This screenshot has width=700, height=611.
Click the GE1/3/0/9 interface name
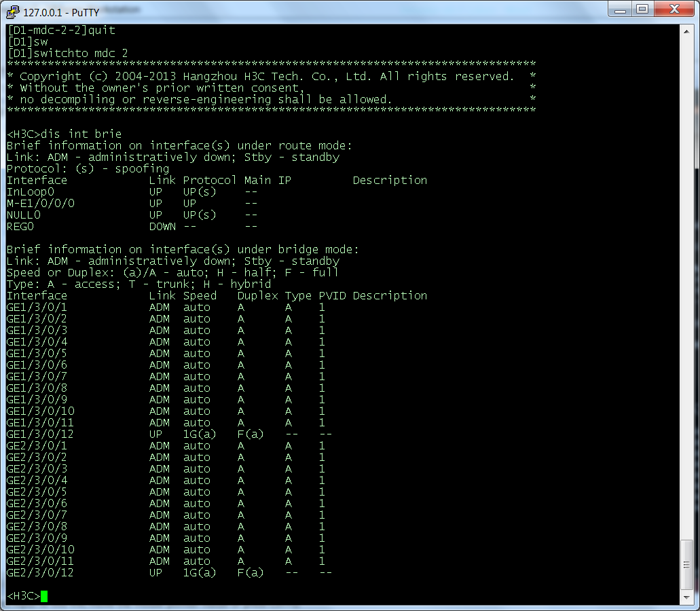click(37, 400)
